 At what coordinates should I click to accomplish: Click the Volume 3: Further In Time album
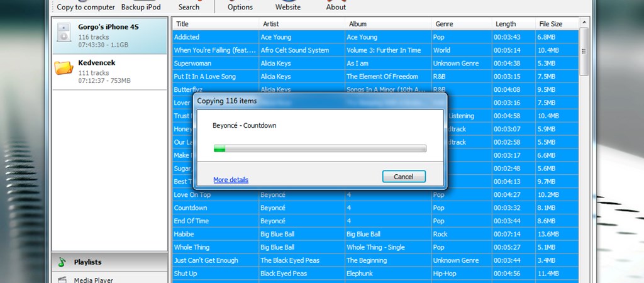point(388,50)
